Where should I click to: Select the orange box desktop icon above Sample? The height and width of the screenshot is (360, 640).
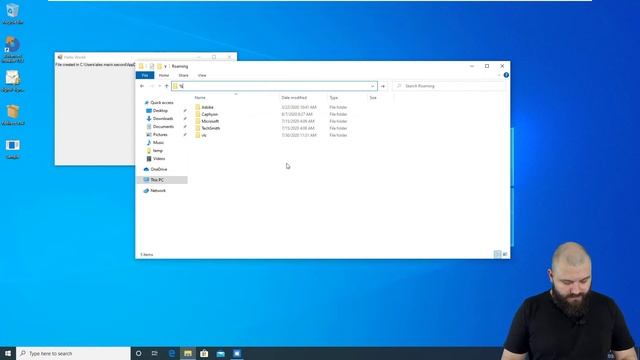pos(13,115)
